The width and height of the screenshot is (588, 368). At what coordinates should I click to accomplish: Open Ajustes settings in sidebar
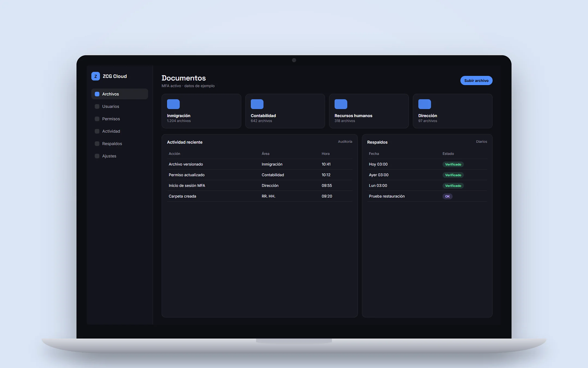click(x=120, y=156)
